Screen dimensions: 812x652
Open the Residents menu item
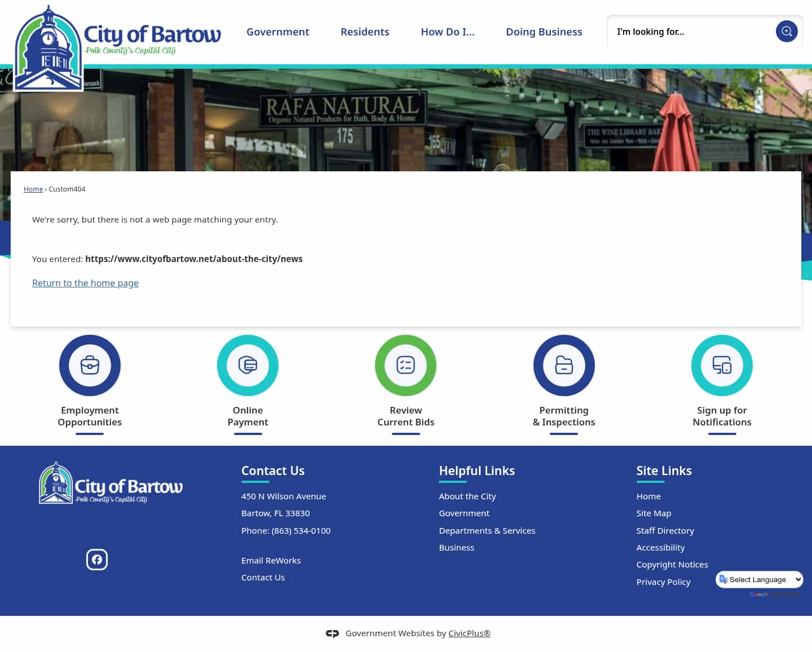[x=365, y=32]
